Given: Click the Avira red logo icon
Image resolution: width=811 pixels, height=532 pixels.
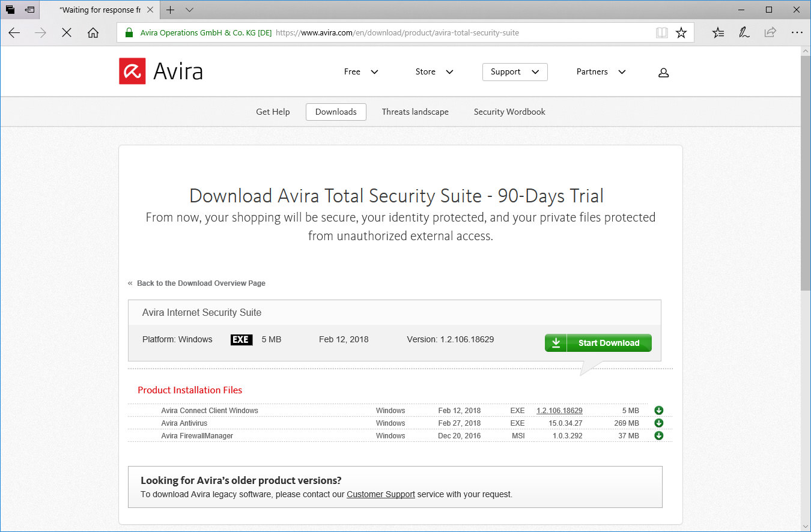Looking at the screenshot, I should (x=132, y=71).
